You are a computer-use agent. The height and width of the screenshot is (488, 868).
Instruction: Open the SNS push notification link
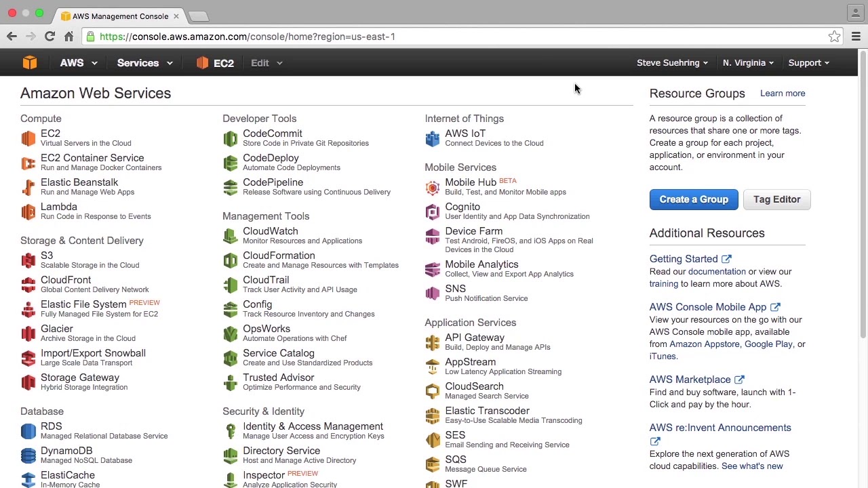coord(455,289)
